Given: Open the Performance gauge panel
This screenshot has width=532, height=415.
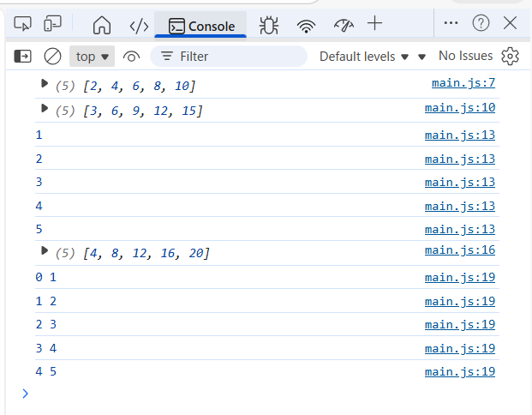Looking at the screenshot, I should tap(344, 25).
